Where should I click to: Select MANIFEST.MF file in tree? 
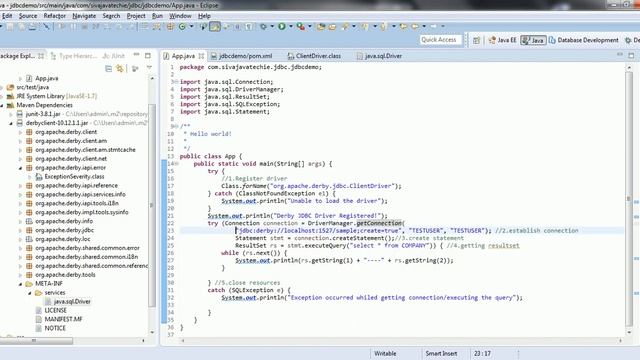point(63,319)
